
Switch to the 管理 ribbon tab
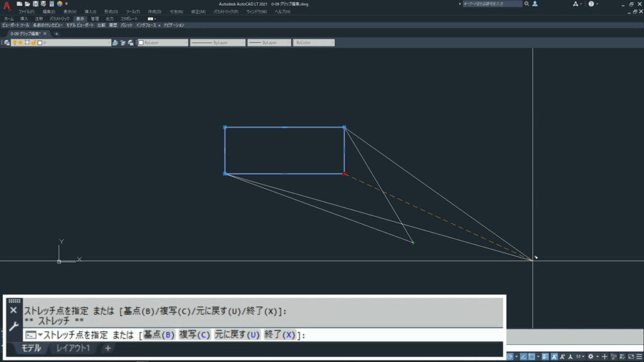click(x=95, y=19)
